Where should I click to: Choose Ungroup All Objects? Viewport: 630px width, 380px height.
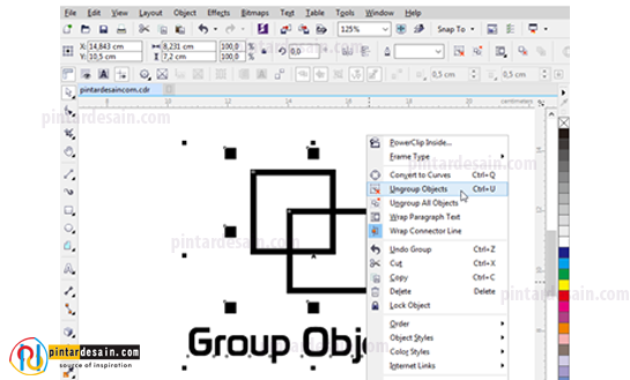tap(438, 203)
